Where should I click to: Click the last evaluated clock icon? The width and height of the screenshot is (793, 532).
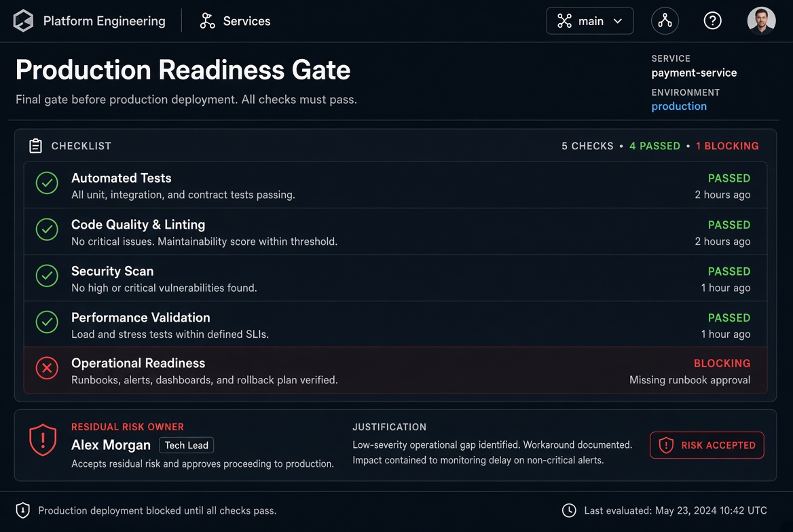[x=569, y=510]
